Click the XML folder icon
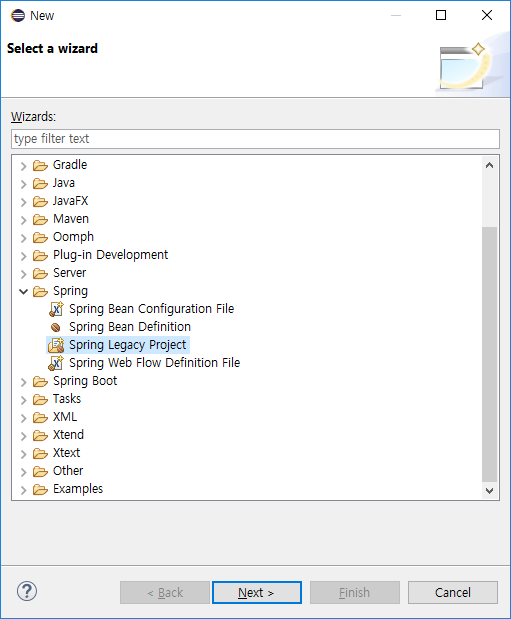This screenshot has width=511, height=619. (40, 417)
